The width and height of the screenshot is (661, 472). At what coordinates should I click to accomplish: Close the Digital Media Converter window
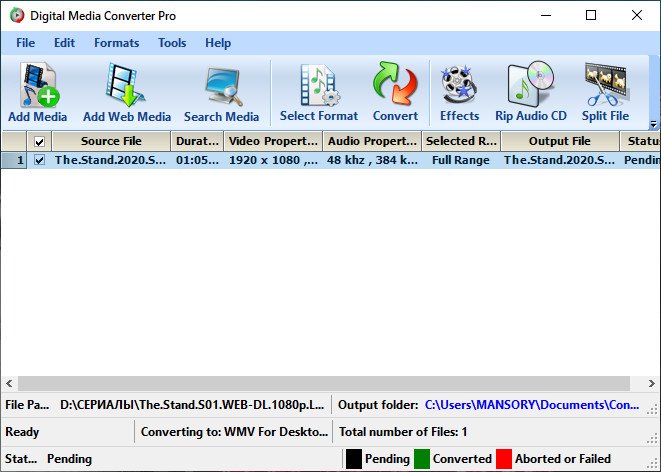637,16
